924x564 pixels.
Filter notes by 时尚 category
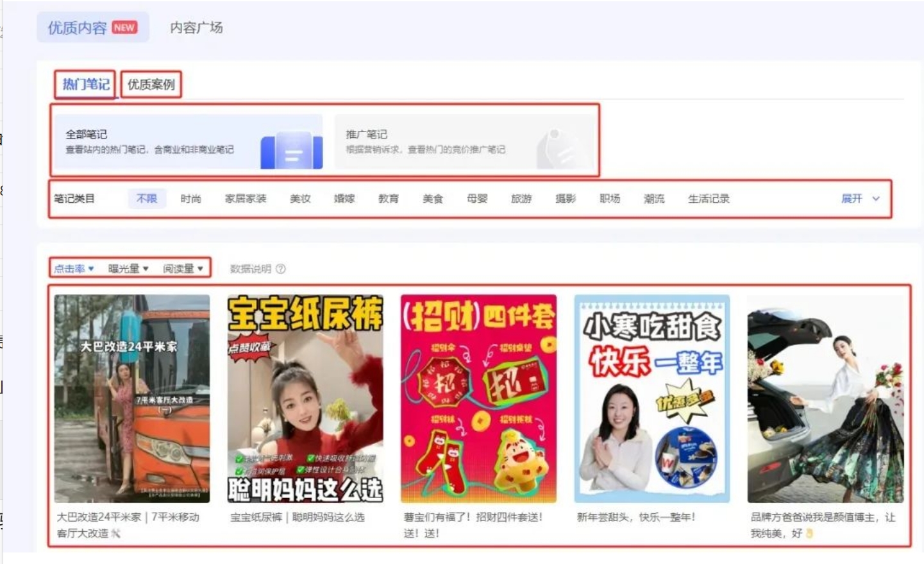pyautogui.click(x=190, y=199)
